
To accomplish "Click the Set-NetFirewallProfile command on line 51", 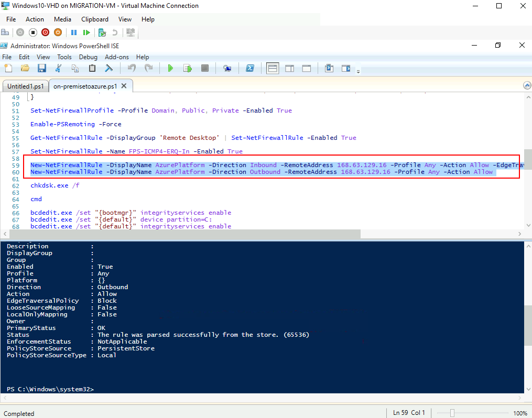I will (72, 111).
